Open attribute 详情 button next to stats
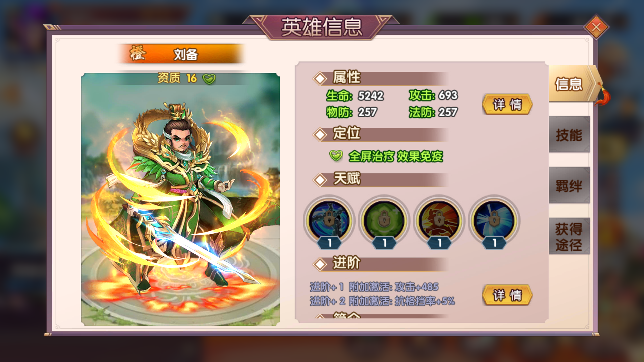This screenshot has width=644, height=362. click(507, 104)
